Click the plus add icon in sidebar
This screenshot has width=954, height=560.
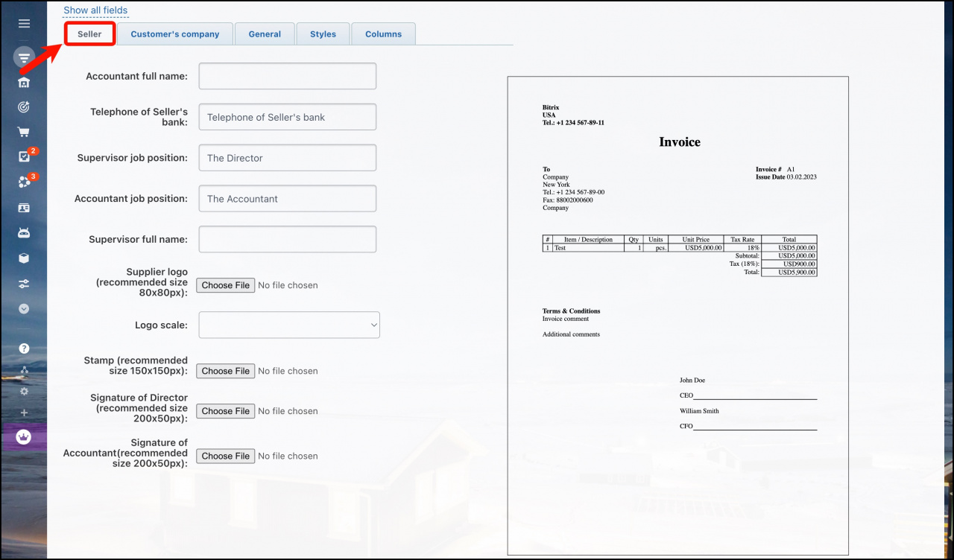point(24,413)
